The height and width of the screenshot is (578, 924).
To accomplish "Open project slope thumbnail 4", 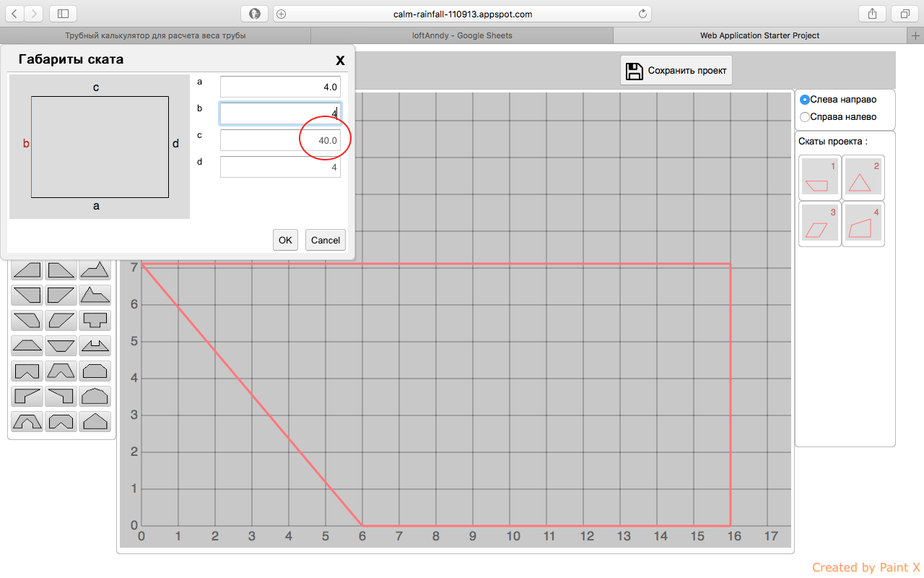I will pos(863,224).
